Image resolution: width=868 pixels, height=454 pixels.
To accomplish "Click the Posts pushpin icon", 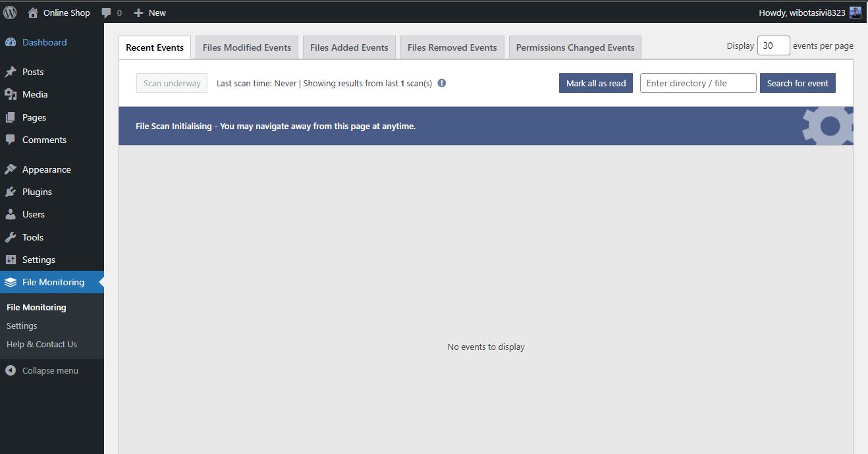I will coord(11,72).
